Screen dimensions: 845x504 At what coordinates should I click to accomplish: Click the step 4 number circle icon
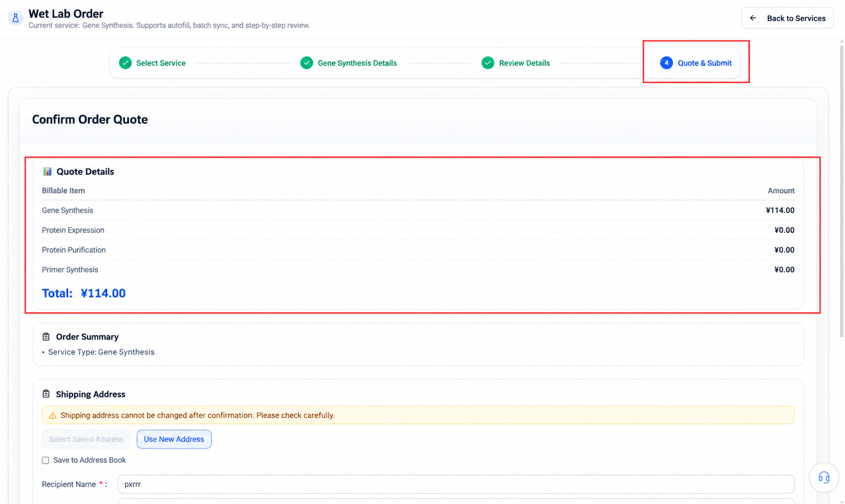[667, 63]
